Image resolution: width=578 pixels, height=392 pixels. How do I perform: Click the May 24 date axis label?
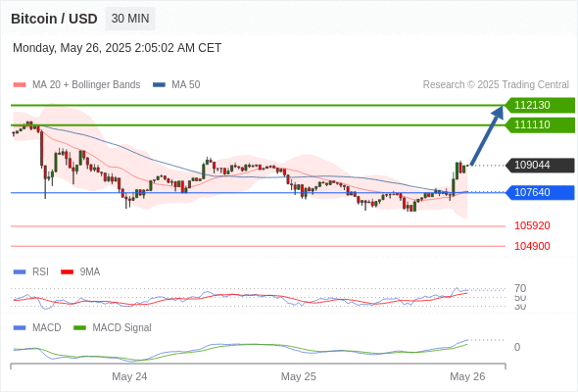point(129,376)
